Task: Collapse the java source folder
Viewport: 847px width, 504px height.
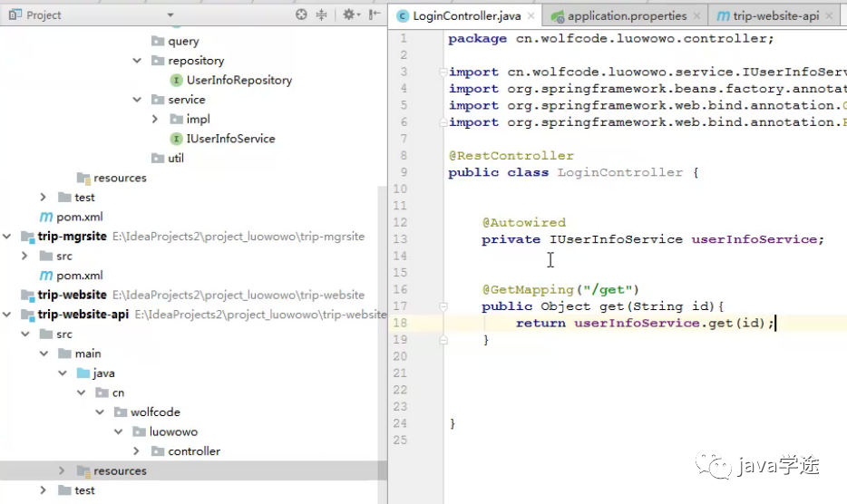Action: (x=63, y=373)
